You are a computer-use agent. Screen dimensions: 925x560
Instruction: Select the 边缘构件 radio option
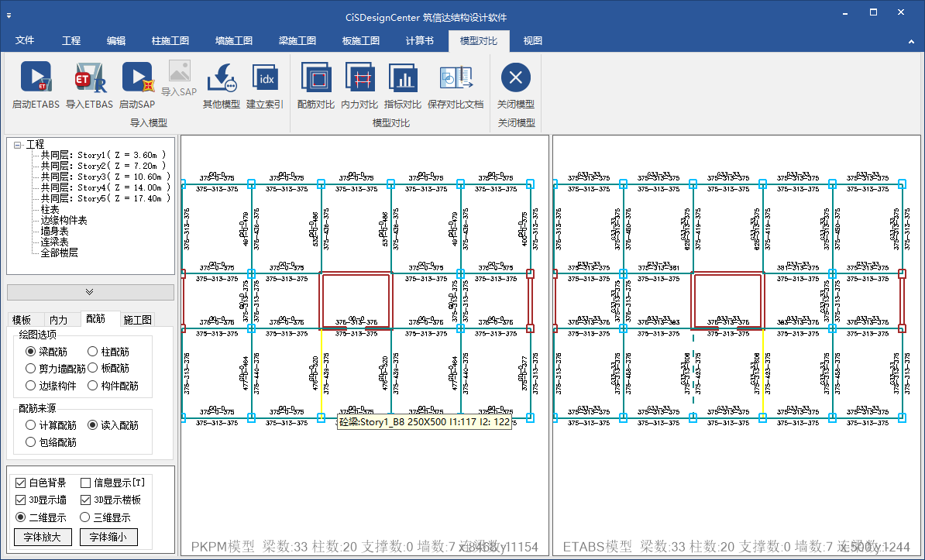[x=50, y=385]
